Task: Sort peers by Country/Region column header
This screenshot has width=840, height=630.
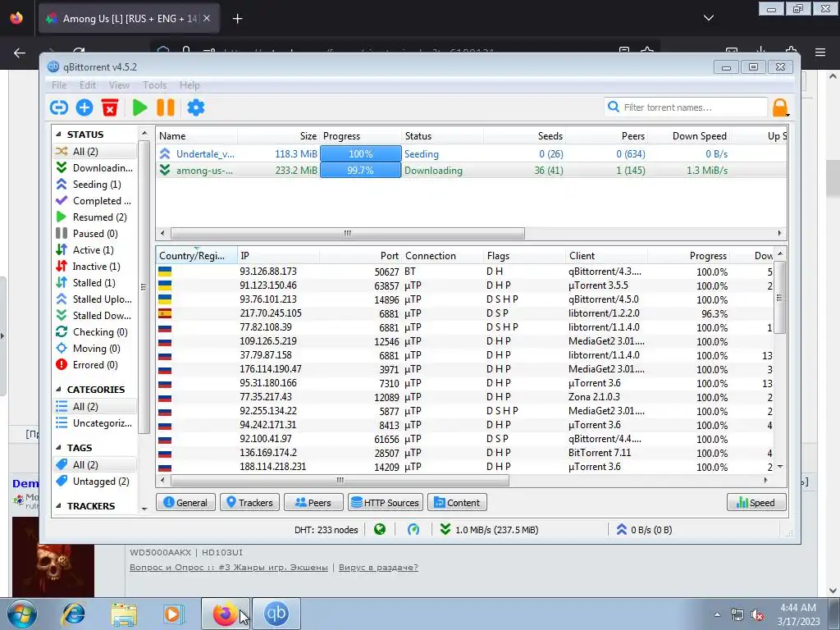Action: point(197,256)
